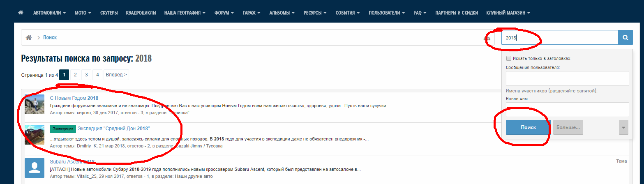Screen dimensions: 644x184
Task: Expand the Автомобили dropdown menu
Action: tap(50, 13)
